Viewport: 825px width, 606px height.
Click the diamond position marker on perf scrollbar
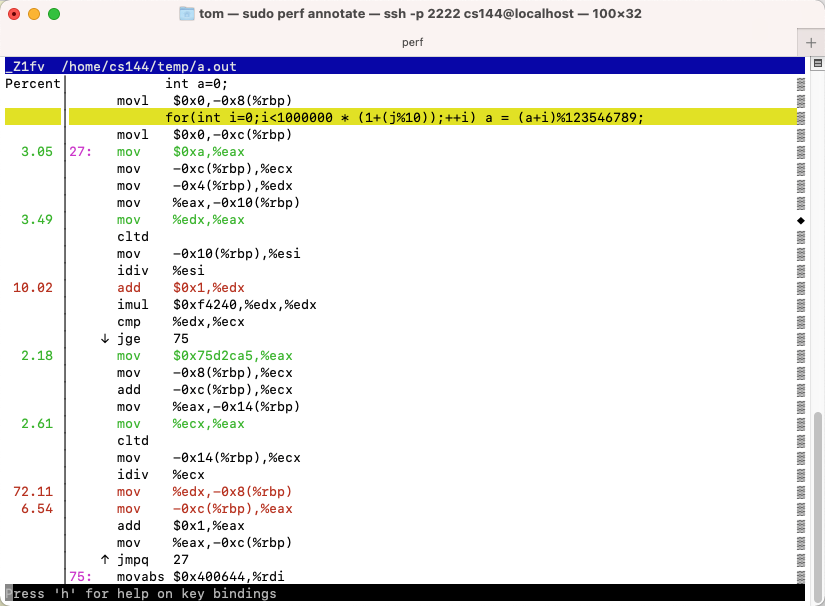click(801, 220)
